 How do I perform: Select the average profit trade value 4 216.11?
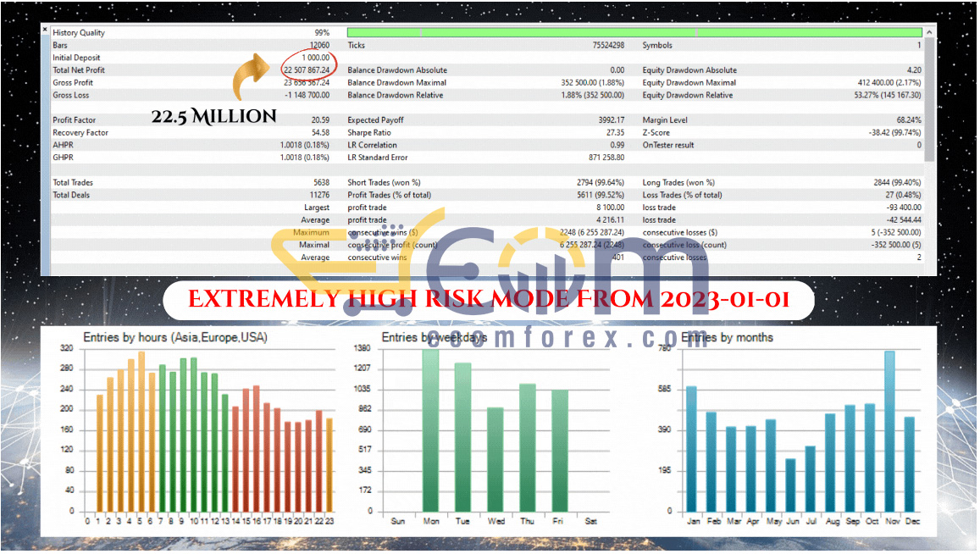(611, 220)
